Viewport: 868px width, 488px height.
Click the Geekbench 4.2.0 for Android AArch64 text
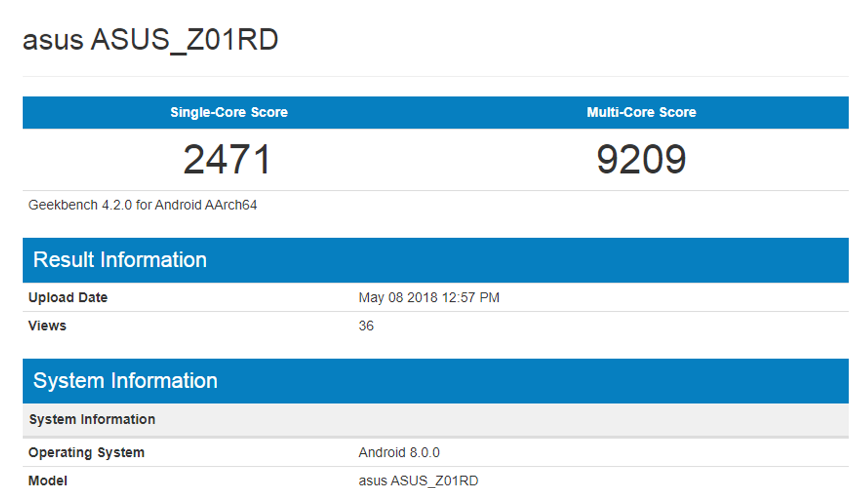pyautogui.click(x=143, y=205)
